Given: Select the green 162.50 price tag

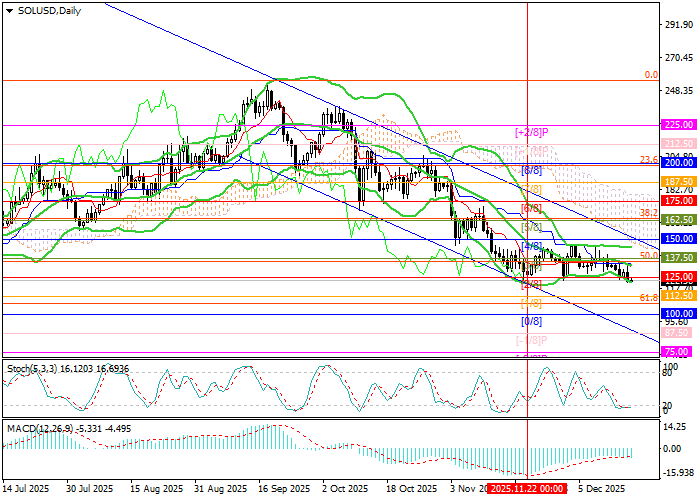Looking at the screenshot, I should [x=679, y=219].
